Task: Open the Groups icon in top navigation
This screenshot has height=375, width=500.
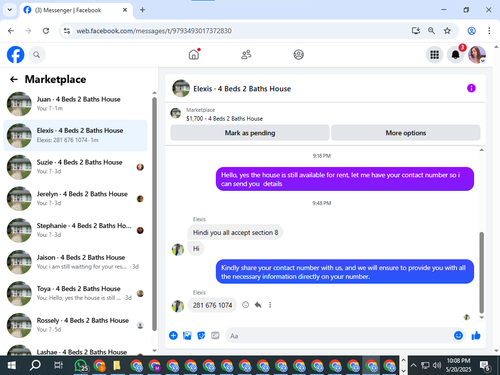Action: click(298, 54)
